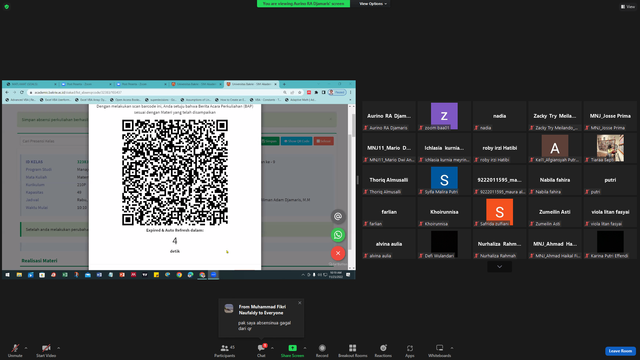
Task: Switch to the first shared browser tab
Action: coord(31,84)
